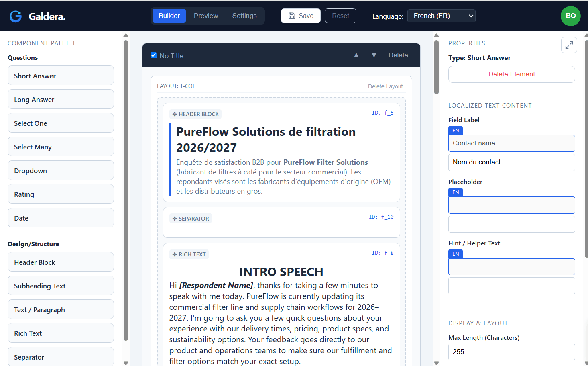Open the Language dropdown French (FR)
Image resolution: width=588 pixels, height=366 pixels.
[441, 16]
